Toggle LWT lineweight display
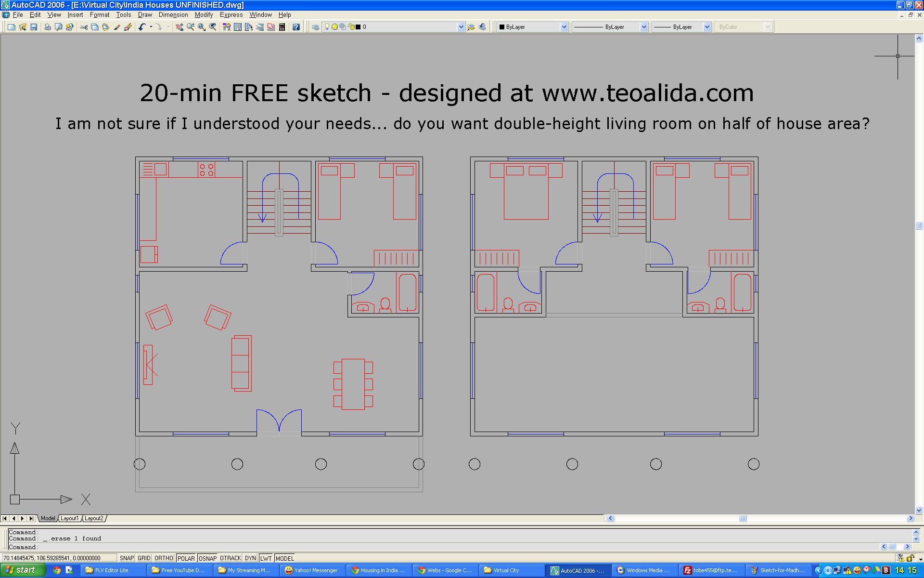 (266, 558)
